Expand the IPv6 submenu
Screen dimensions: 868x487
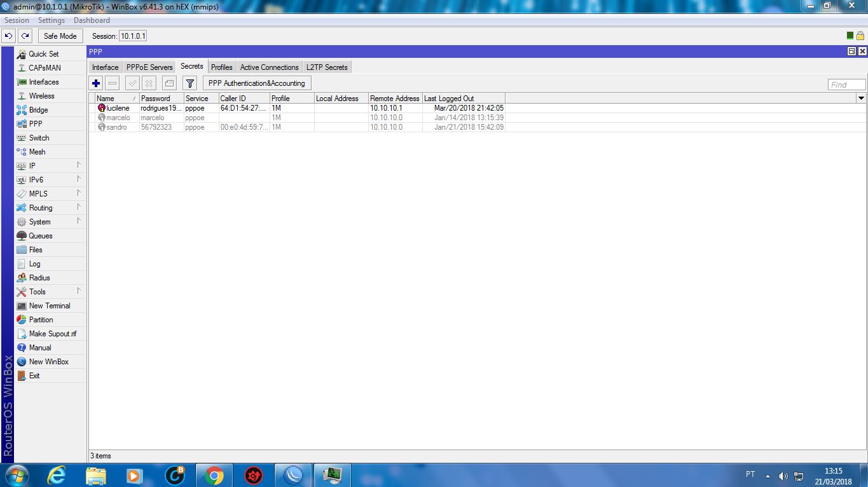(x=50, y=180)
